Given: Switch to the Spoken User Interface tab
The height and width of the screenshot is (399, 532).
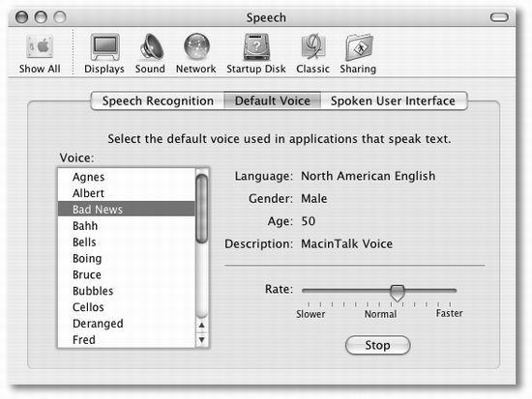Looking at the screenshot, I should pyautogui.click(x=394, y=101).
